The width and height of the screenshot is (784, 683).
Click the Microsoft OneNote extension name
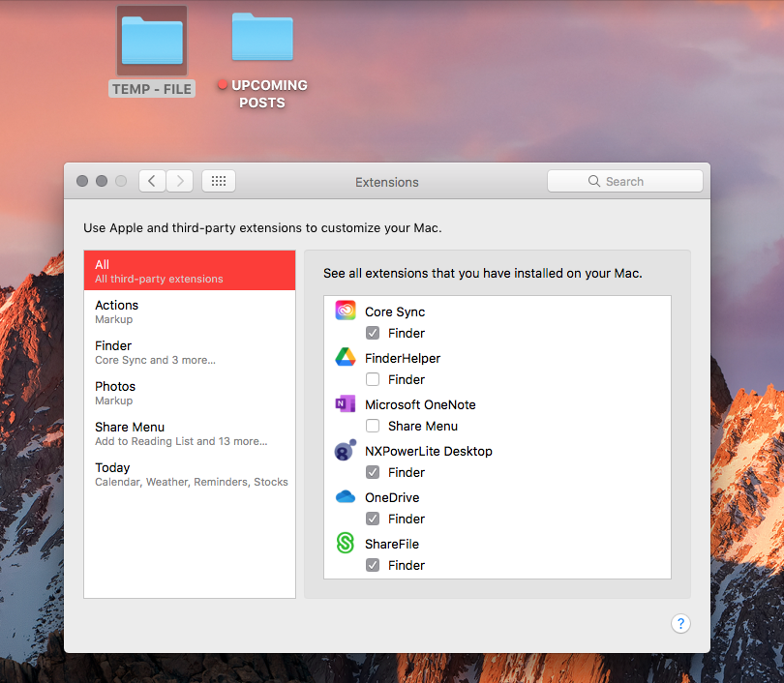coord(420,404)
